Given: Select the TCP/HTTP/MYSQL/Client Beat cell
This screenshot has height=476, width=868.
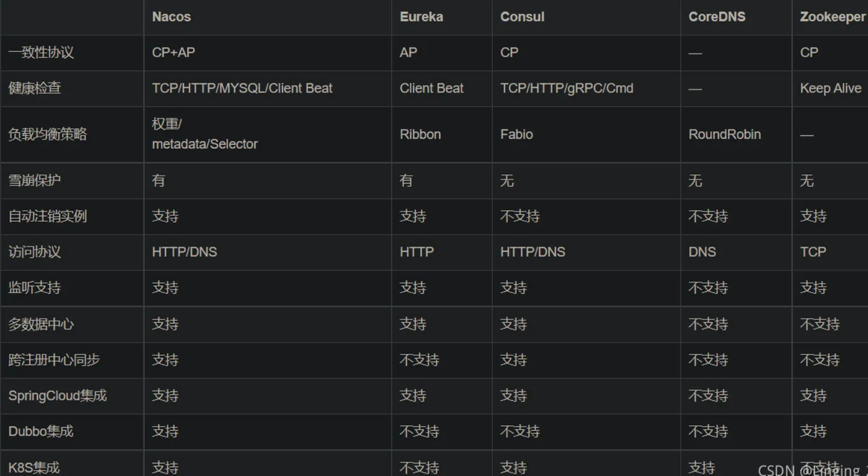Looking at the screenshot, I should click(x=242, y=88).
